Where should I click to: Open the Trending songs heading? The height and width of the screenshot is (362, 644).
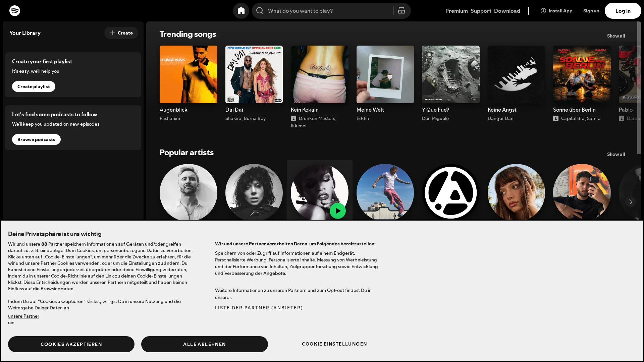188,34
